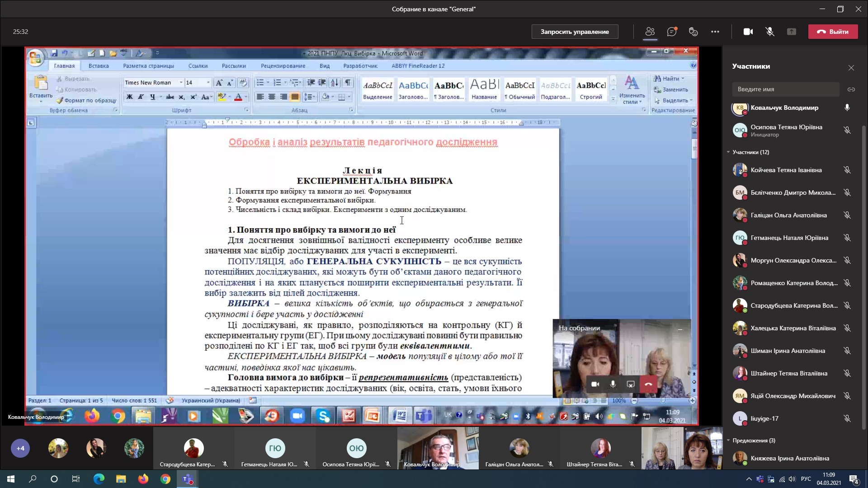Open the meeting chat icon
868x488 pixels.
click(x=672, y=32)
